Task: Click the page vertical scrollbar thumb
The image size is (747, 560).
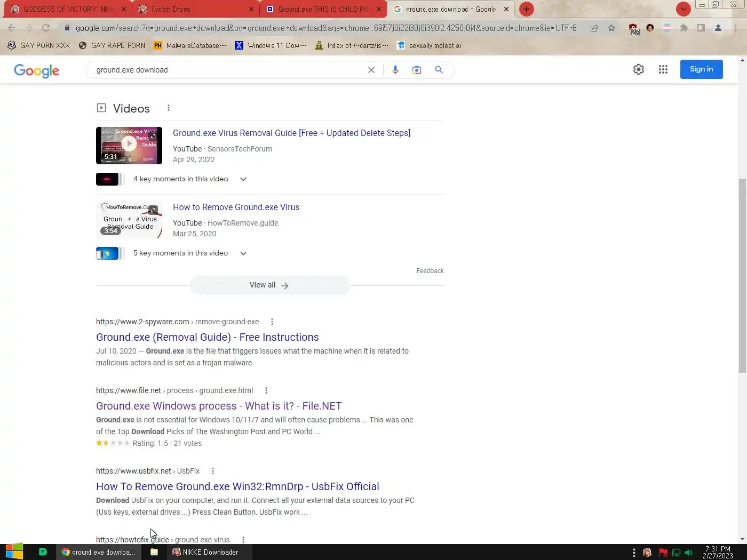Action: pos(742,276)
